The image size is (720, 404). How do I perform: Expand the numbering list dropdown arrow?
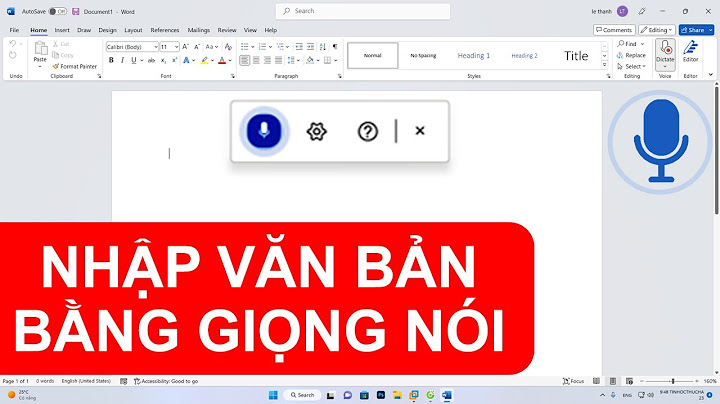pyautogui.click(x=270, y=47)
